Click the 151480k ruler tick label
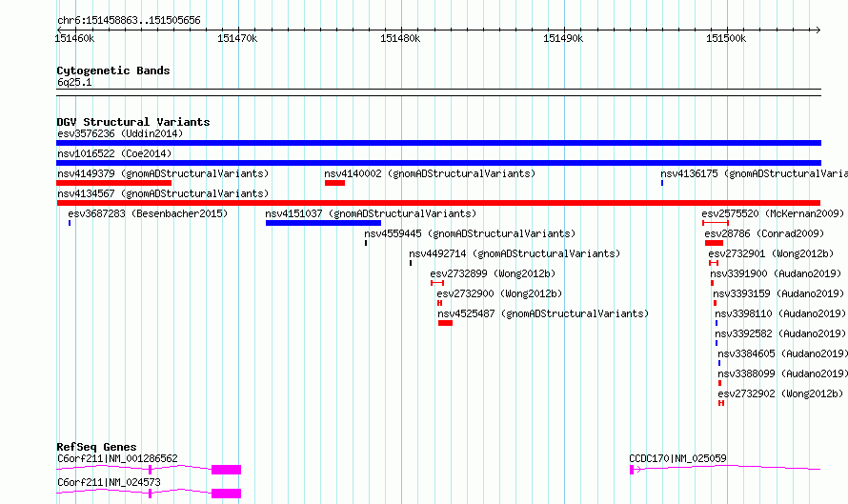The image size is (848, 504). (400, 38)
